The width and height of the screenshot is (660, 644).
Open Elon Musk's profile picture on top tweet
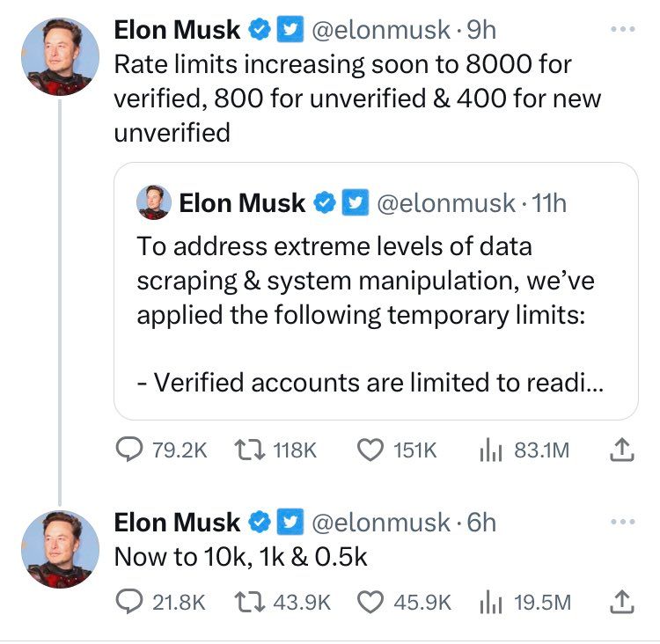tap(60, 57)
